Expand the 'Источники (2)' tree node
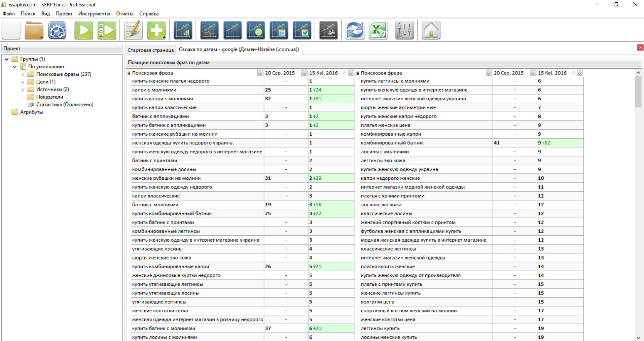Screen dimensions: 644x341 23,90
